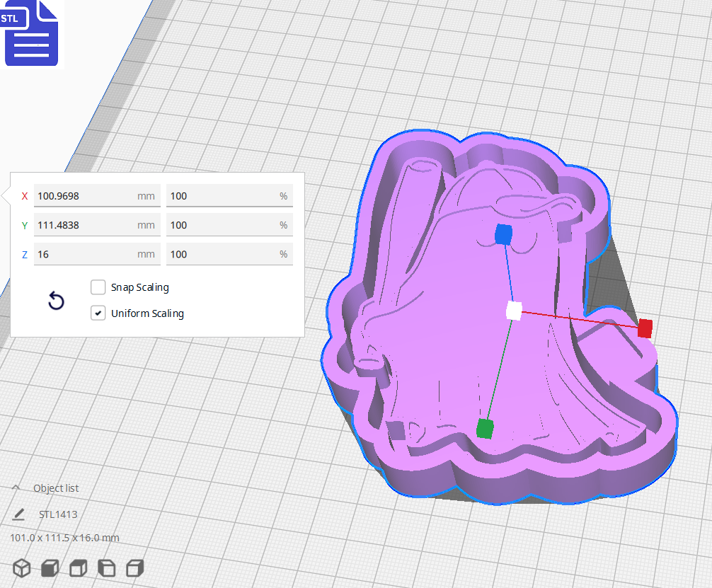The image size is (712, 588).
Task: Select the rightmost infill-mesh cube icon
Action: [134, 567]
